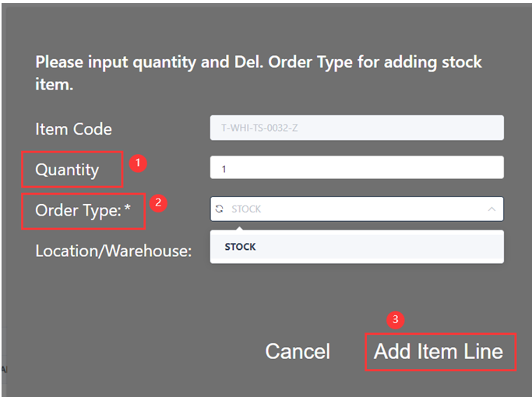Focus the Quantity input field
532x397 pixels.
coord(357,167)
